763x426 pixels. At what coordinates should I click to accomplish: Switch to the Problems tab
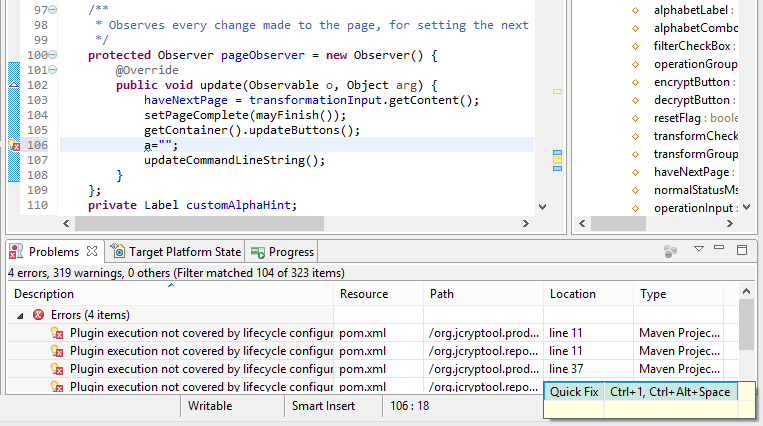coord(54,252)
